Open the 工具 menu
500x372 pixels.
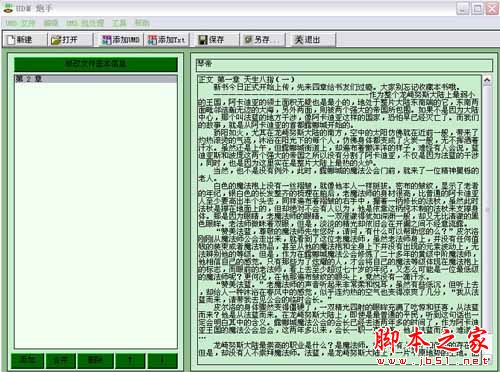tap(119, 23)
